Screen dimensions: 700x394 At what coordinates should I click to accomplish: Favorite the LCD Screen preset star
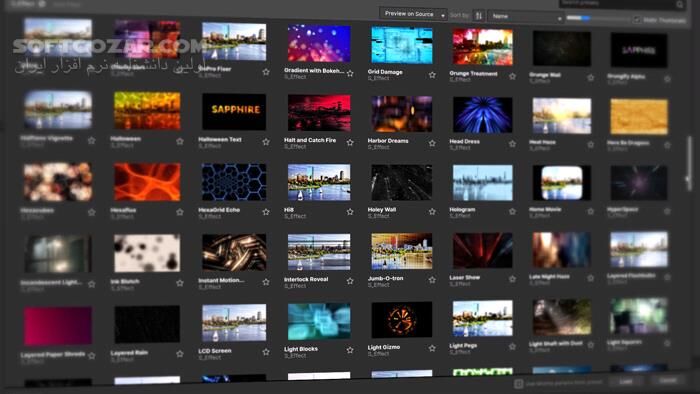click(x=266, y=352)
